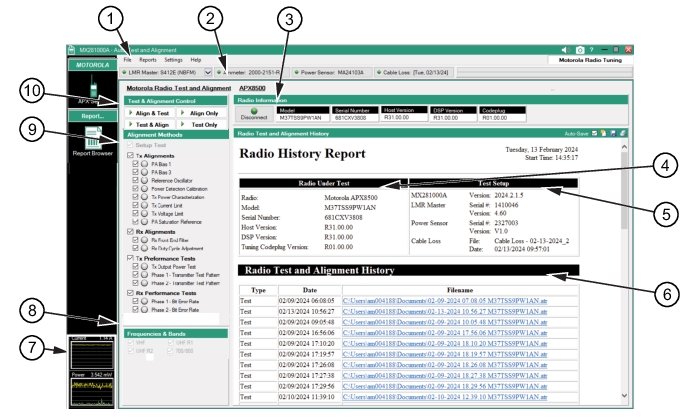Viewport: 694px width, 420px height.
Task: Uncheck Power Detection Calibration checkbox
Action: (x=135, y=189)
